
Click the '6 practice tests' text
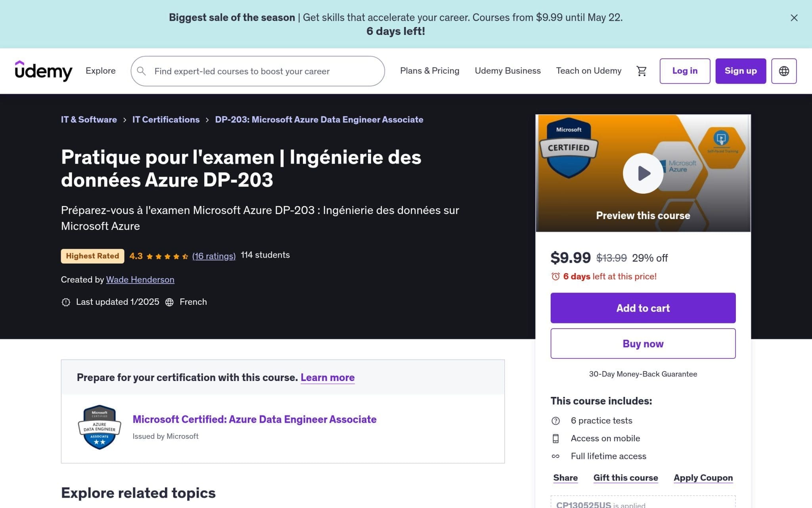click(601, 421)
